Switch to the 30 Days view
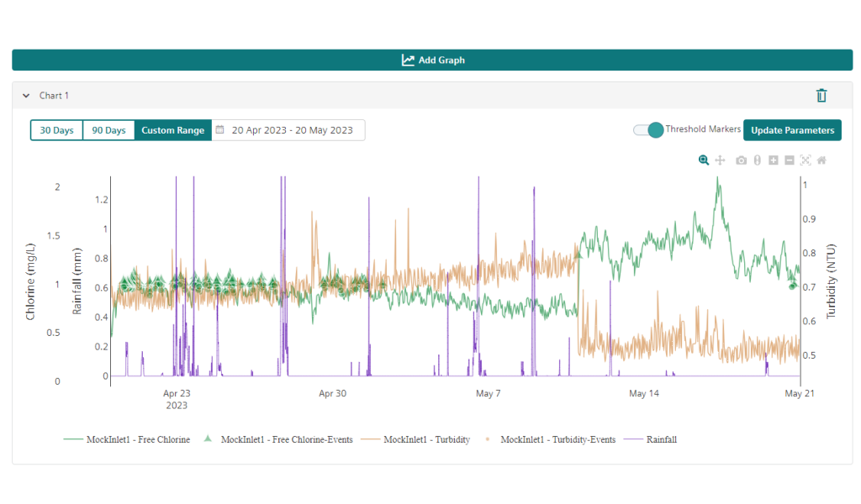The image size is (861, 504). pyautogui.click(x=56, y=130)
